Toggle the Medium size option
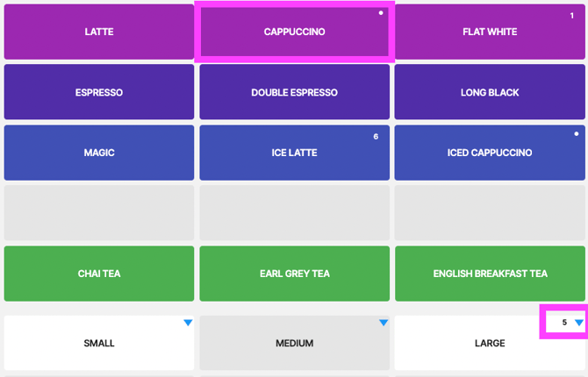 [x=294, y=343]
